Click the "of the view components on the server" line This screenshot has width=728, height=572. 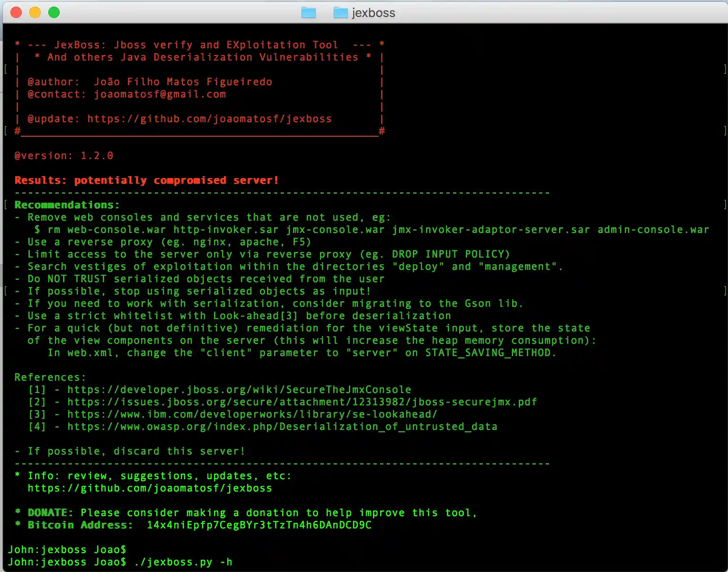pos(312,340)
